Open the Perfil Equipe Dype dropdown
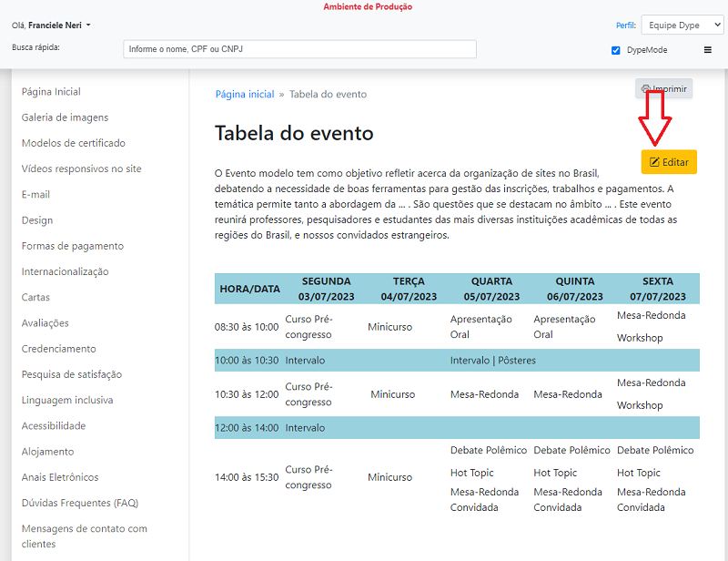This screenshot has width=728, height=561. (x=682, y=25)
